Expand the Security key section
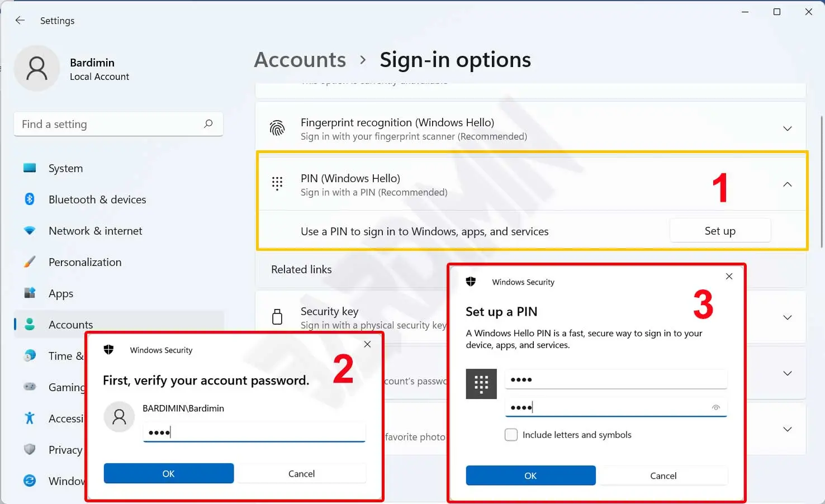This screenshot has width=825, height=504. [787, 317]
